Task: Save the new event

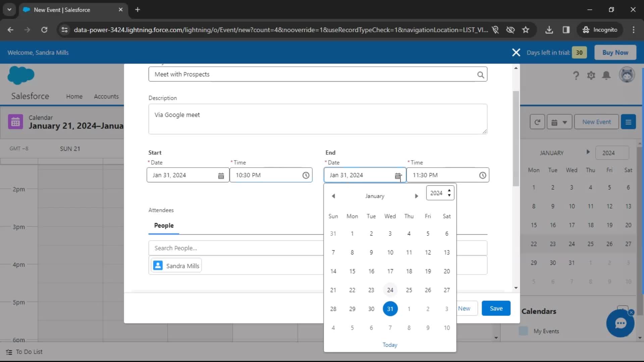Action: 496,308
